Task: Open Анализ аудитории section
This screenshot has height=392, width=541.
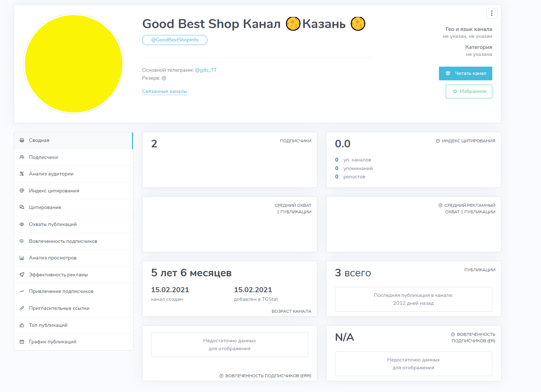Action: pyautogui.click(x=74, y=174)
